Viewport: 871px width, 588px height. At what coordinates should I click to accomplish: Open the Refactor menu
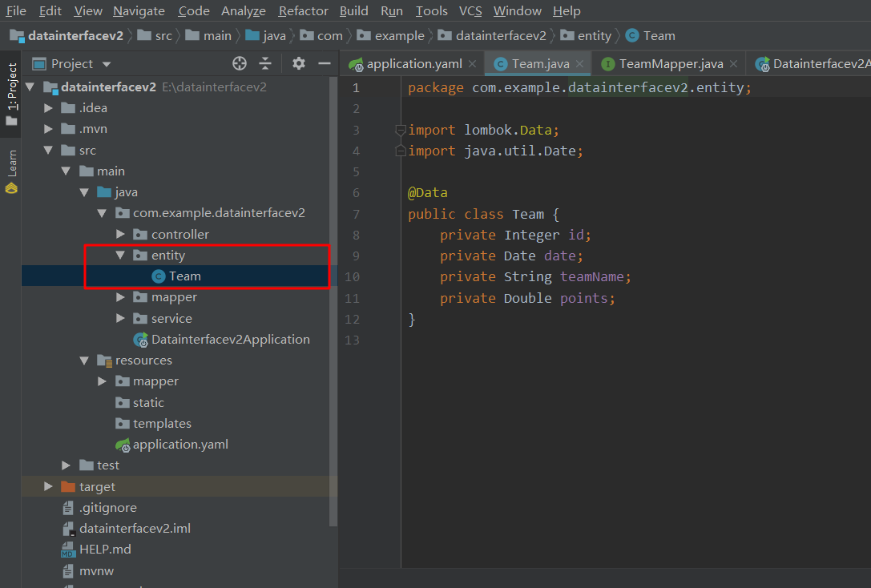tap(304, 11)
